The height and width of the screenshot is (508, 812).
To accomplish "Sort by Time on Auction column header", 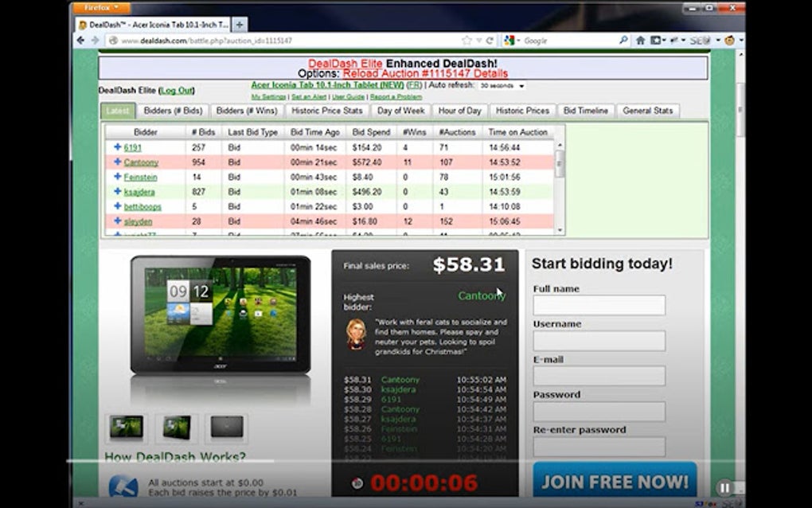I will pyautogui.click(x=518, y=132).
